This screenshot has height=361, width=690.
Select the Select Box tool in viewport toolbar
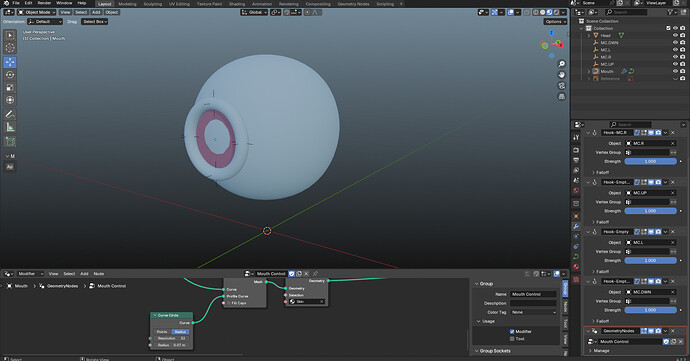pos(10,35)
